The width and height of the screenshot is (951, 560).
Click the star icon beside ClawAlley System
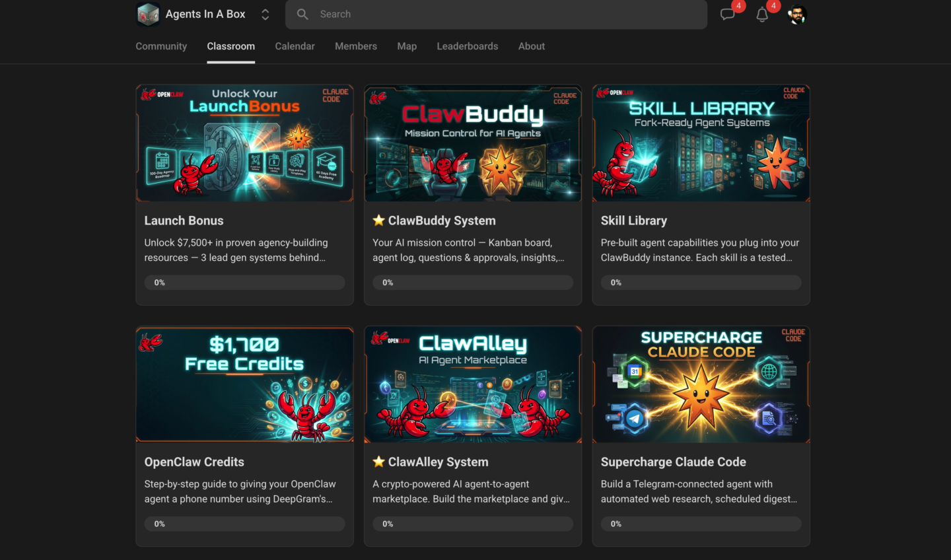pos(378,462)
